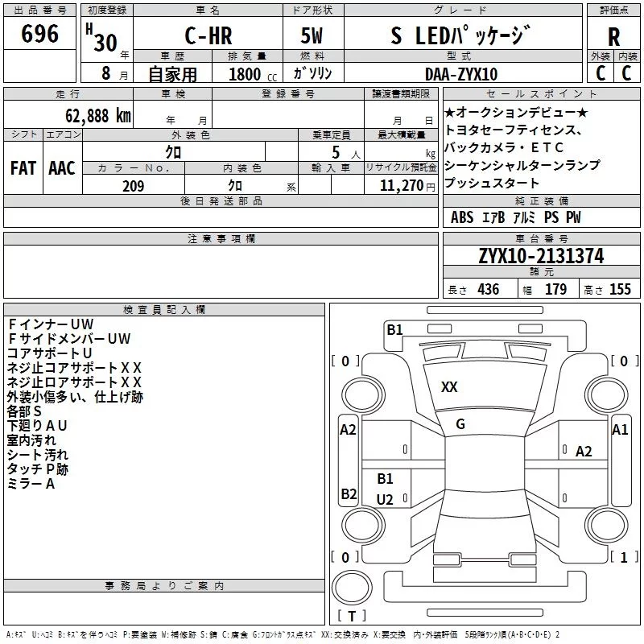
Task: Click note ネジ止ロアサポートXX
Action: coord(74,382)
